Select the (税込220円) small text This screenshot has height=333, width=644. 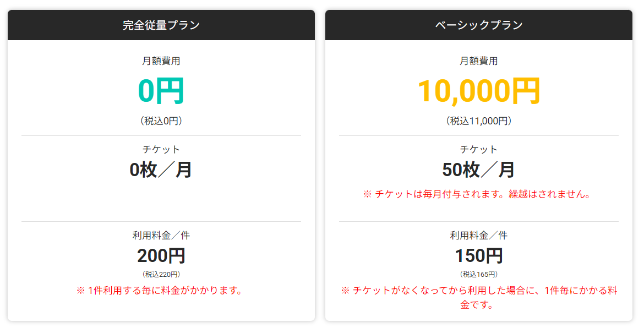(x=161, y=274)
